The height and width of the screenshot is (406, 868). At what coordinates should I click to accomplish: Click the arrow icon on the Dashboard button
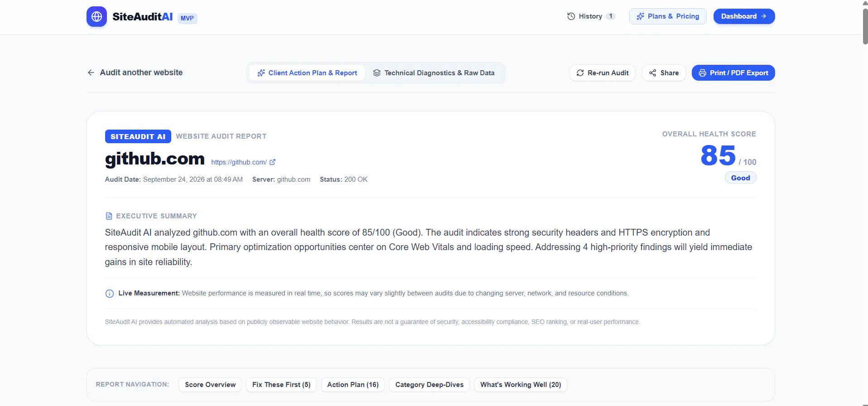(x=764, y=16)
